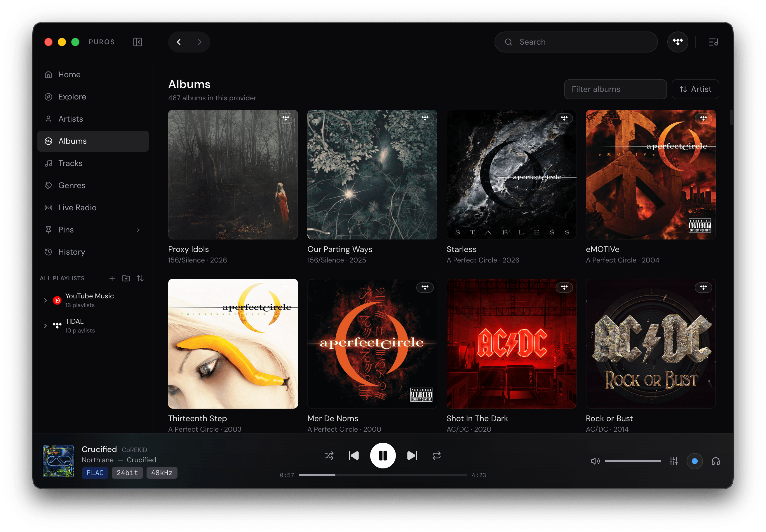Create a new playlist folder
The width and height of the screenshot is (766, 532).
pos(126,278)
